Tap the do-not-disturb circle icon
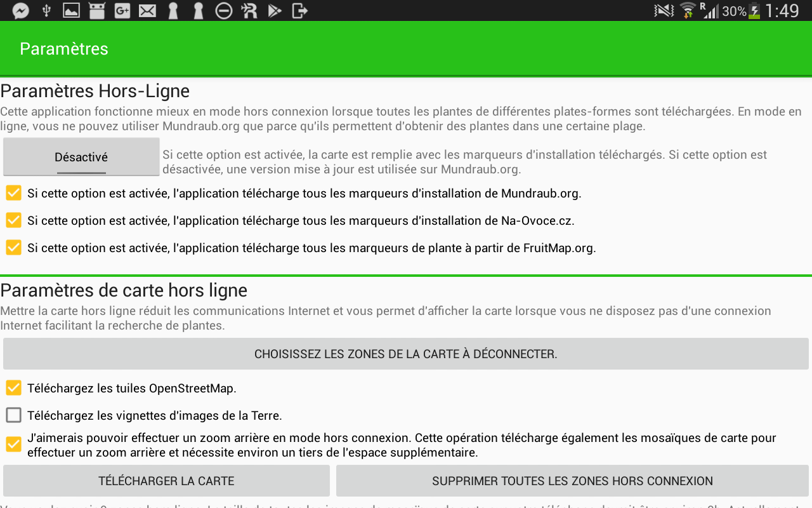Image resolution: width=812 pixels, height=508 pixels. click(x=223, y=11)
